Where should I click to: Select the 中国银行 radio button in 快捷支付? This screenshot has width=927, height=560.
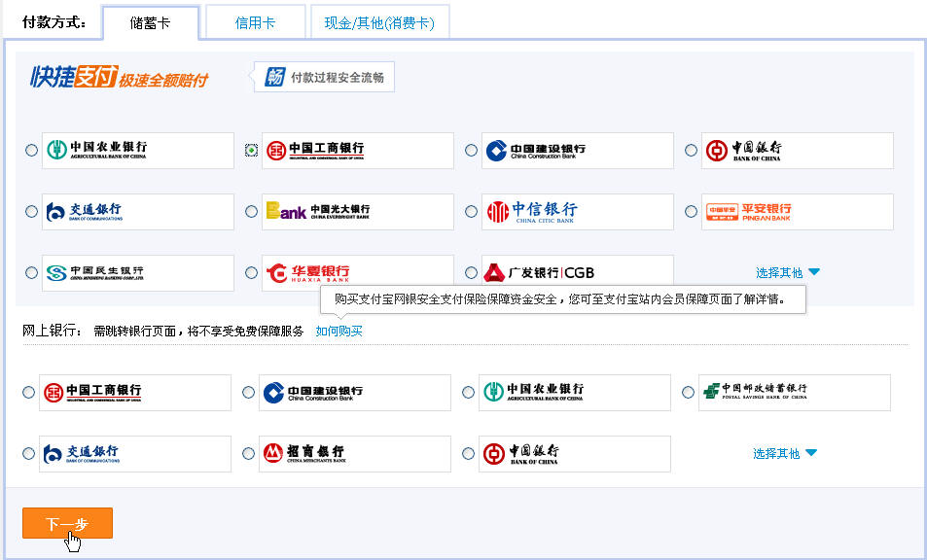click(691, 150)
